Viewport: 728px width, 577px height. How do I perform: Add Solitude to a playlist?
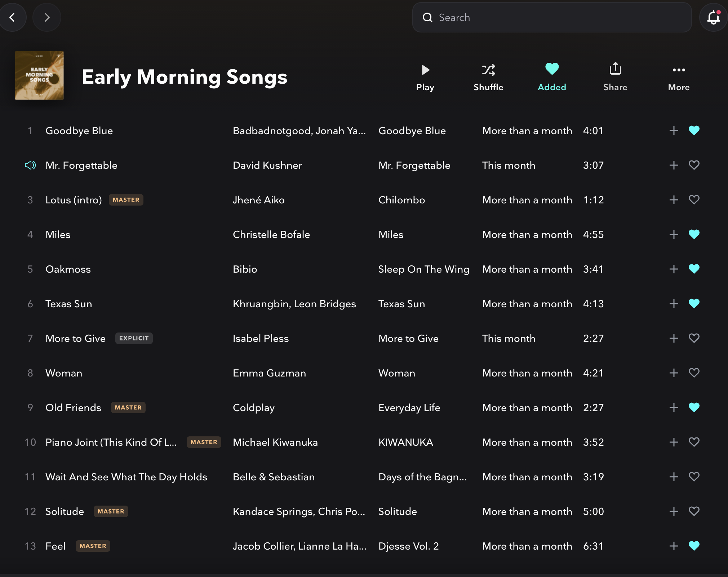click(x=674, y=511)
